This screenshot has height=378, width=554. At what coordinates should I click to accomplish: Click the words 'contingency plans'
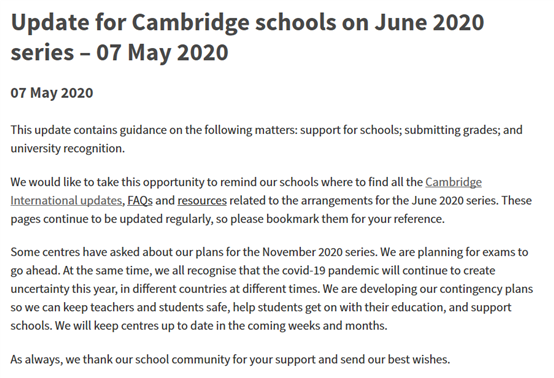(x=486, y=289)
